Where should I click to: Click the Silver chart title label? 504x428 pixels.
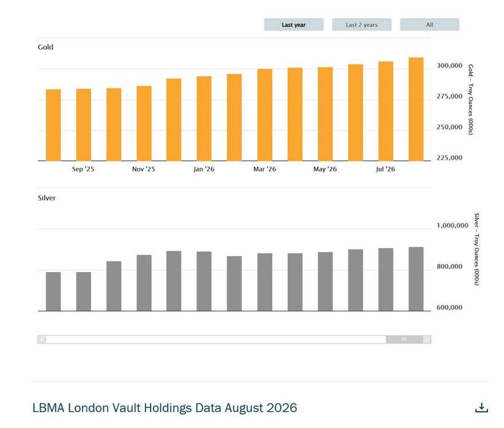coord(47,198)
